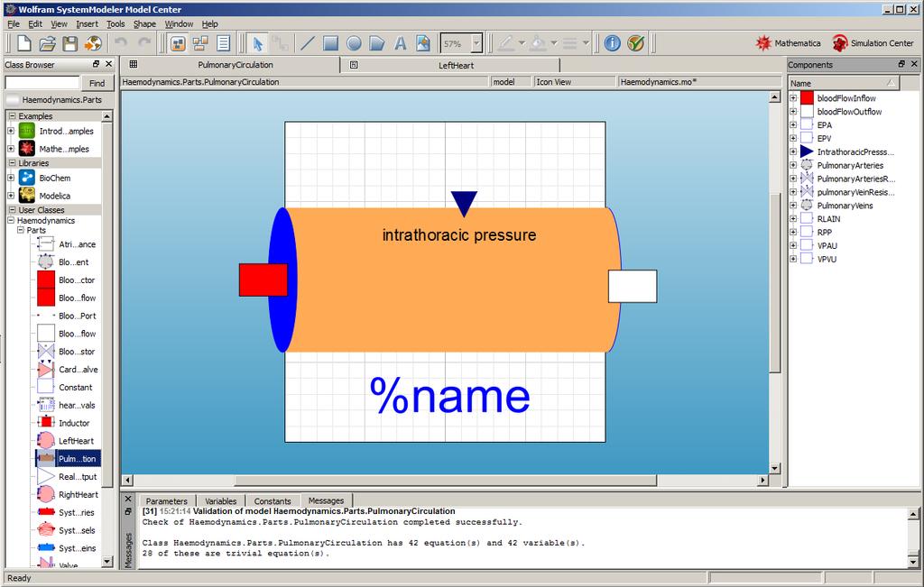Screen dimensions: 924x587
Task: Select the arrow pointer tool
Action: click(257, 43)
